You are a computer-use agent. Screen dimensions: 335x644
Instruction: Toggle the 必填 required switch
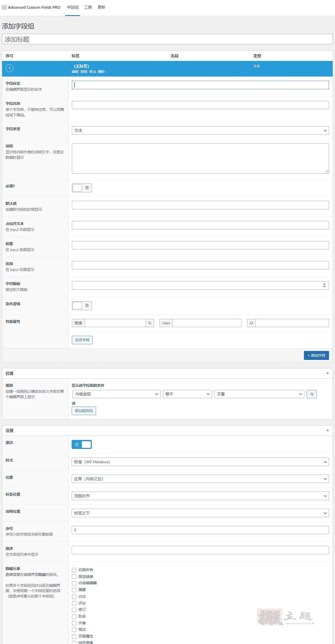coord(82,188)
